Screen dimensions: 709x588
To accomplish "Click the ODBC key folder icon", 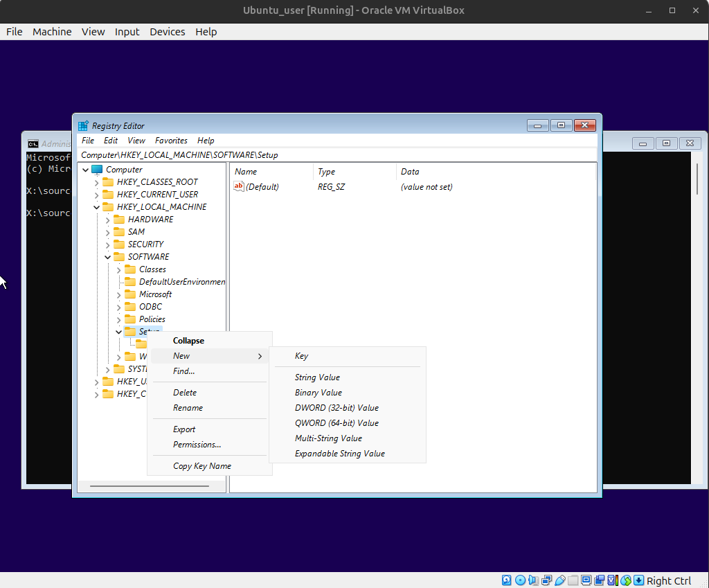I will [x=130, y=307].
